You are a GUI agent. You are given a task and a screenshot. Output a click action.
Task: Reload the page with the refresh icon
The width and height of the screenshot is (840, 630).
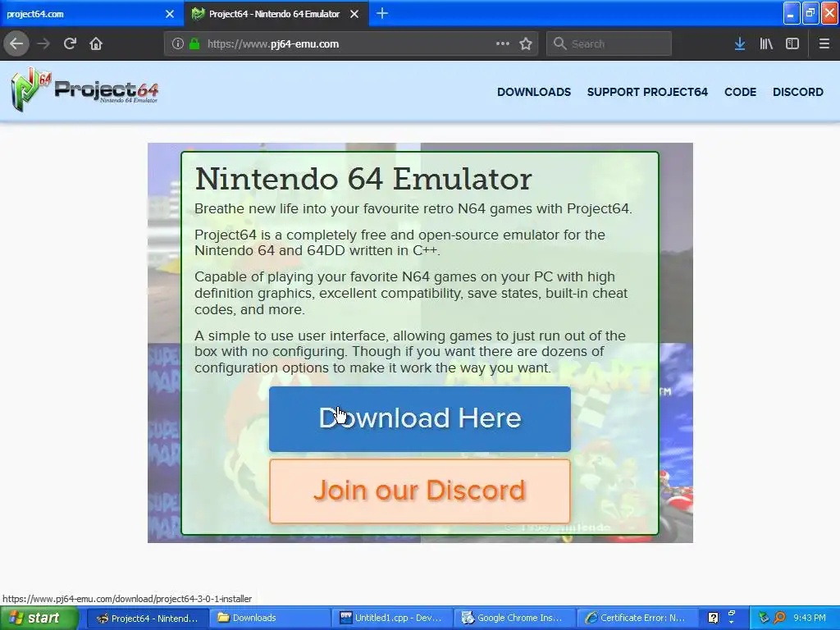[x=70, y=43]
